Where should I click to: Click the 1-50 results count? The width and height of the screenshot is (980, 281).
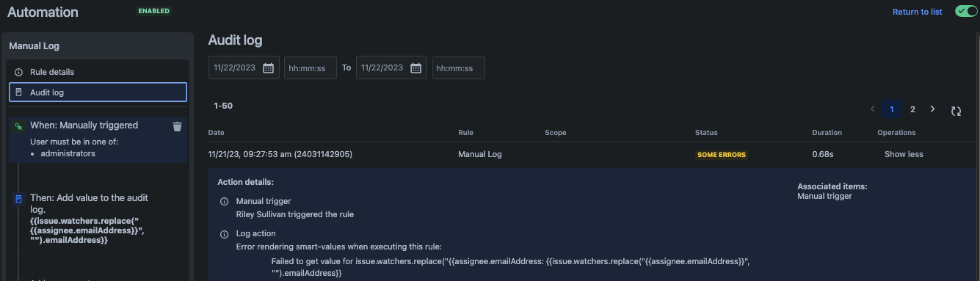223,106
